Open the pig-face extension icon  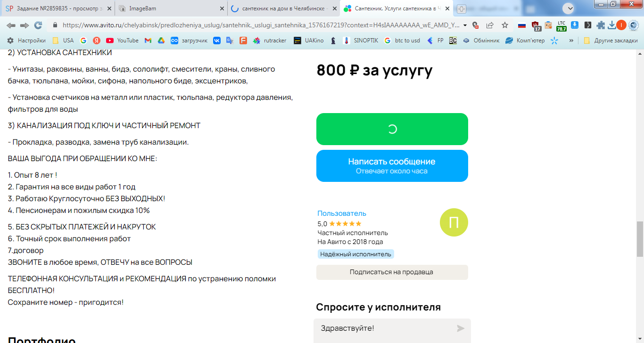(x=548, y=25)
